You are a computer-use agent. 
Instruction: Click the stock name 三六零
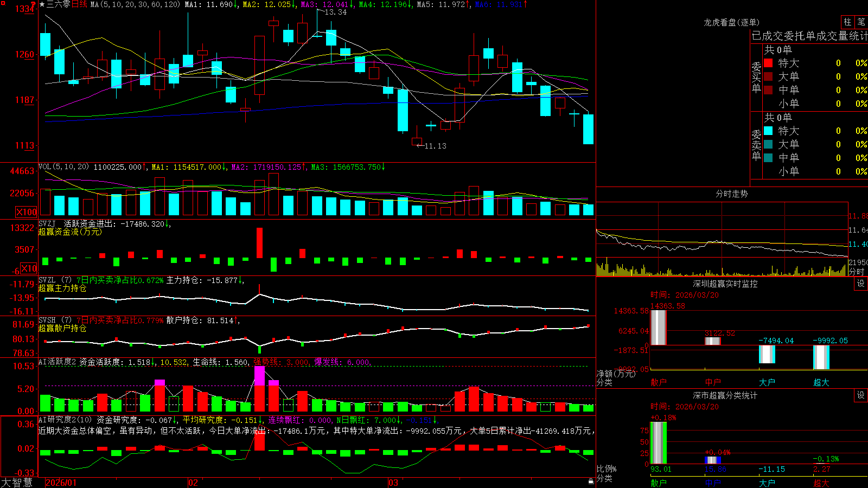coord(59,4)
